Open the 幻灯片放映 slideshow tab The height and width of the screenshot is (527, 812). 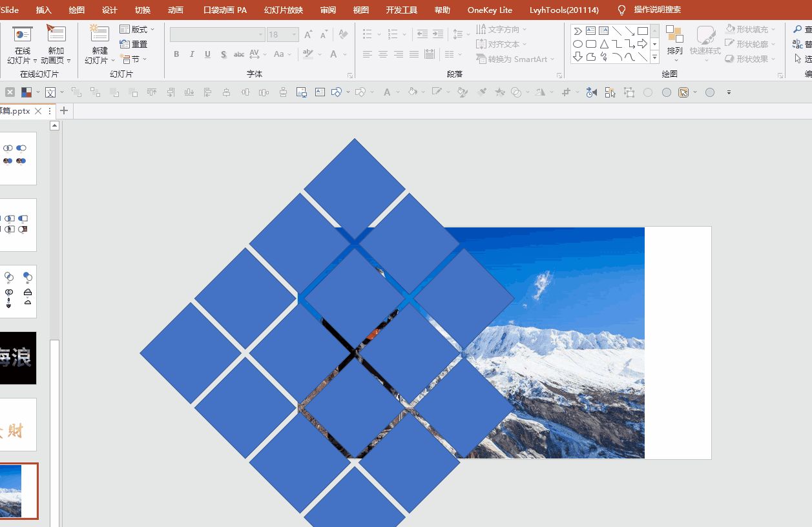(x=284, y=10)
